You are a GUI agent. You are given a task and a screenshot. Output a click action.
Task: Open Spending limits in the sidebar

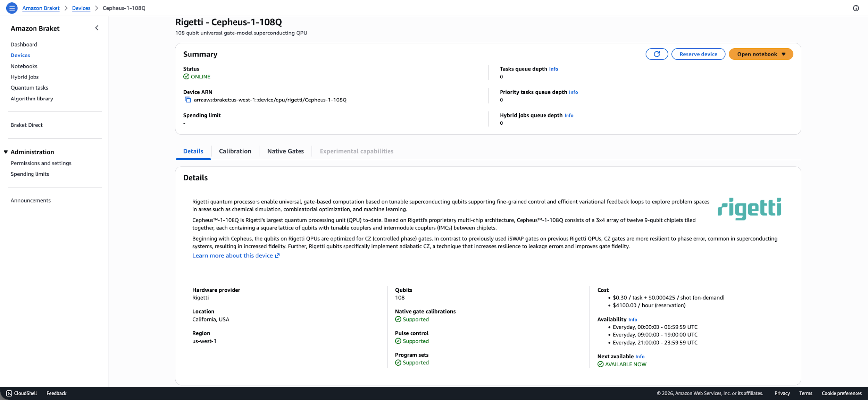[30, 174]
